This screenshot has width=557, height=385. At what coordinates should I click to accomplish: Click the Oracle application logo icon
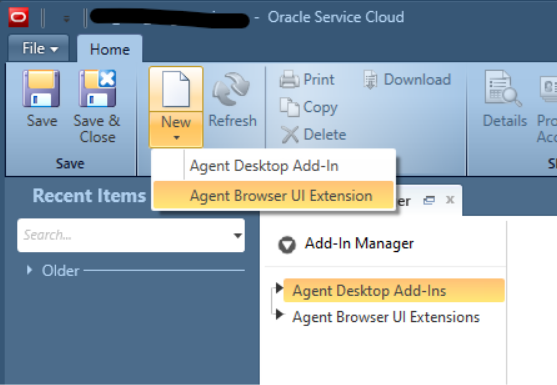[x=18, y=17]
